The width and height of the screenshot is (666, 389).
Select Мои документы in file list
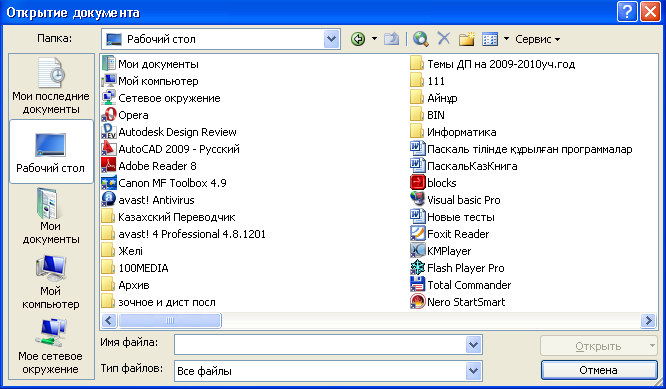(150, 64)
